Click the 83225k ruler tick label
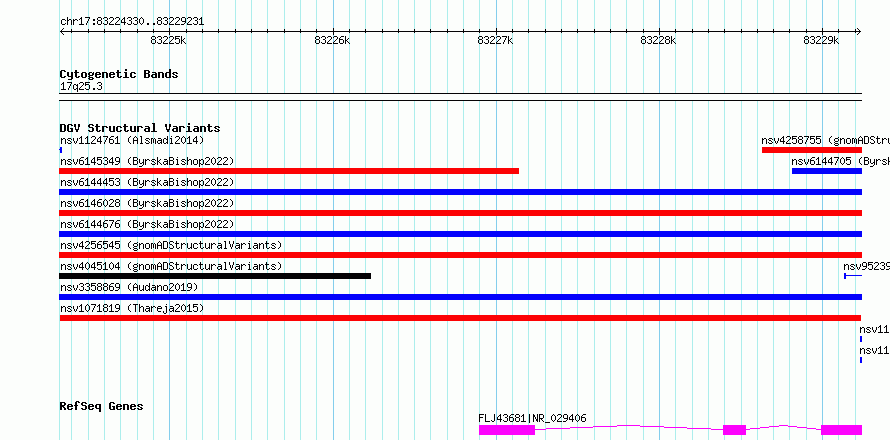 point(169,40)
